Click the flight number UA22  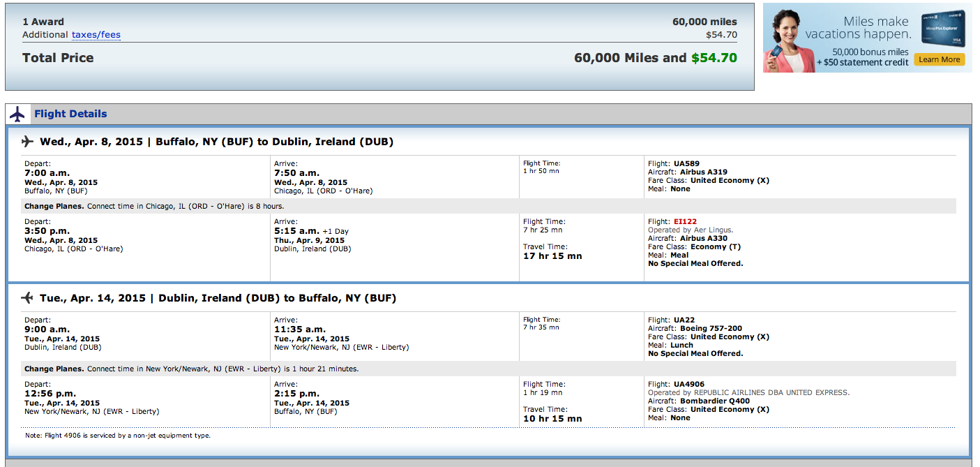click(684, 320)
